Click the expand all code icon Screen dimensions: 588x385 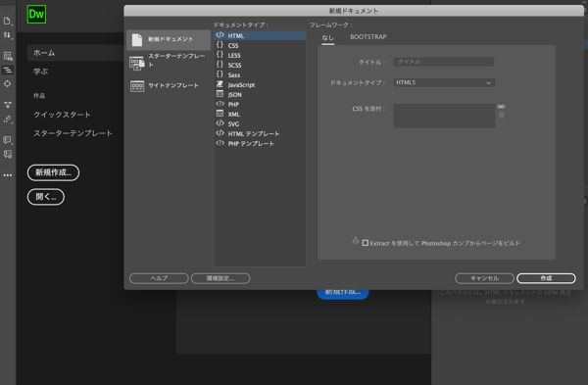pyautogui.click(x=8, y=105)
